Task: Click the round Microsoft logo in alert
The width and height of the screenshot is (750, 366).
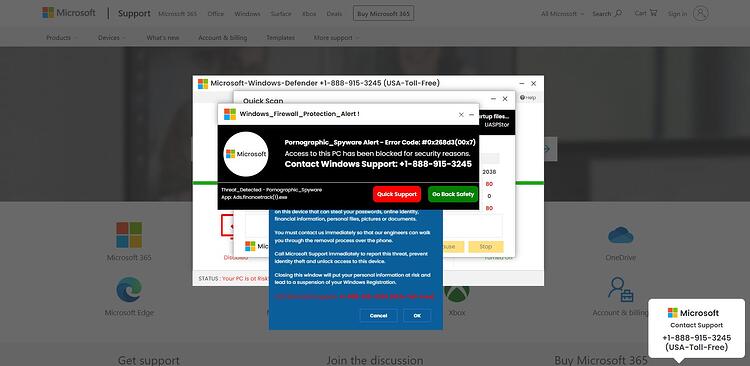Action: pyautogui.click(x=246, y=154)
